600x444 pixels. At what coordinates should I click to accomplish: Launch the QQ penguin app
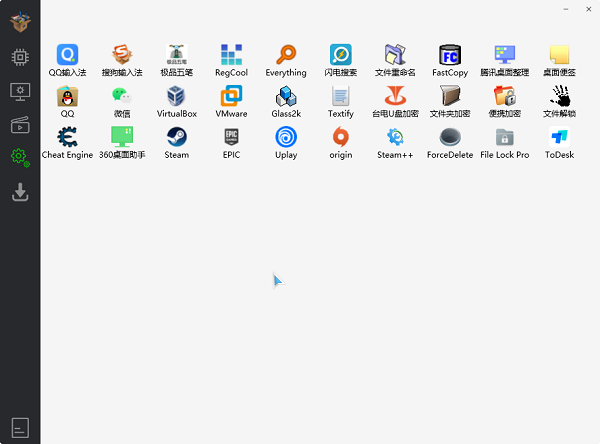tap(67, 101)
